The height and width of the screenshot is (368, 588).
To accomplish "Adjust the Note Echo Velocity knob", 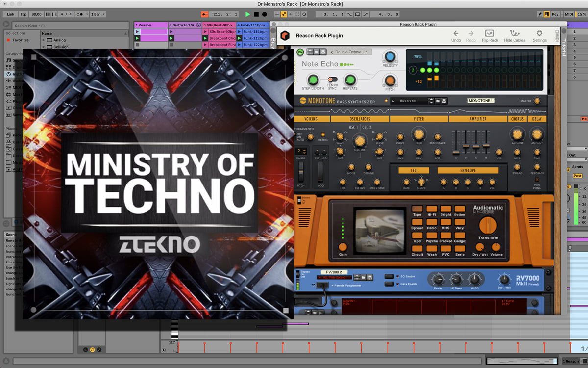I will click(390, 56).
